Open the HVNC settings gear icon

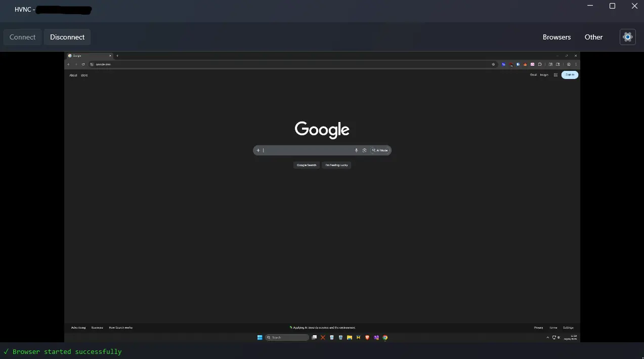pos(627,37)
